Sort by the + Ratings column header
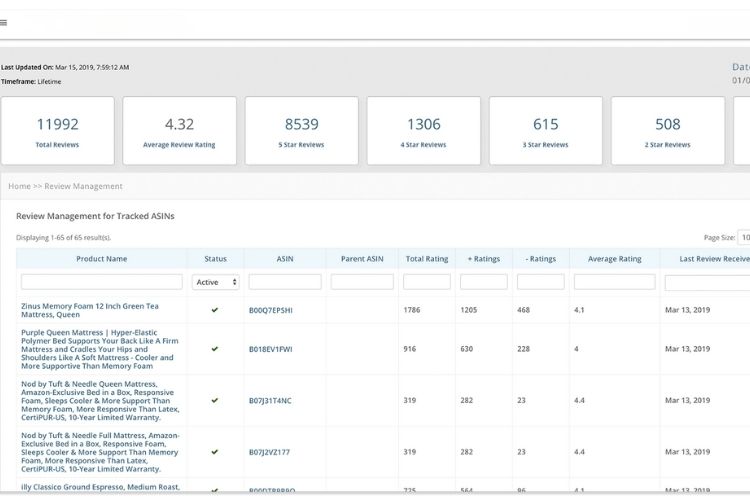 (484, 259)
